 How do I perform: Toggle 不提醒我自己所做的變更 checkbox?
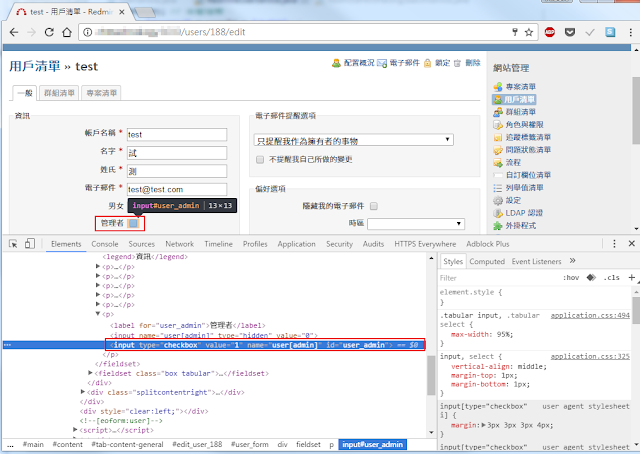(x=260, y=160)
